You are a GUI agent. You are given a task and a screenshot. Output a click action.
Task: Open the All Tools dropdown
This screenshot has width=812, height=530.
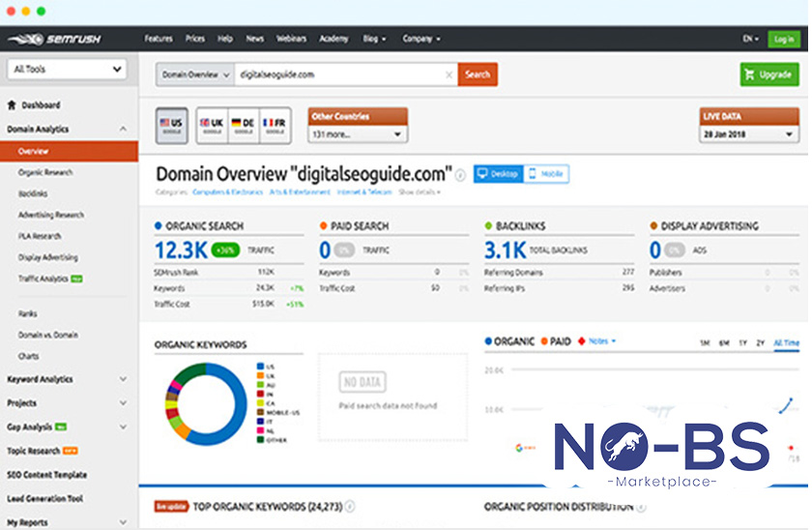click(x=68, y=69)
